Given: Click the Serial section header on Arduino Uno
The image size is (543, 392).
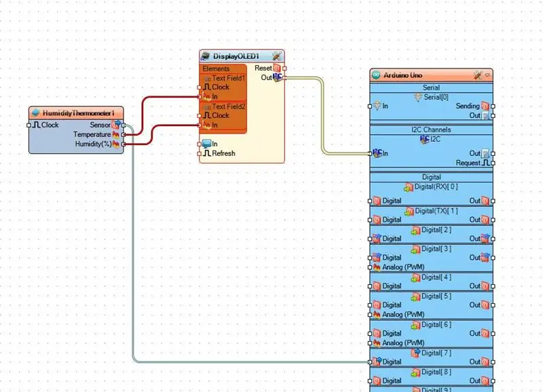Looking at the screenshot, I should [x=431, y=87].
